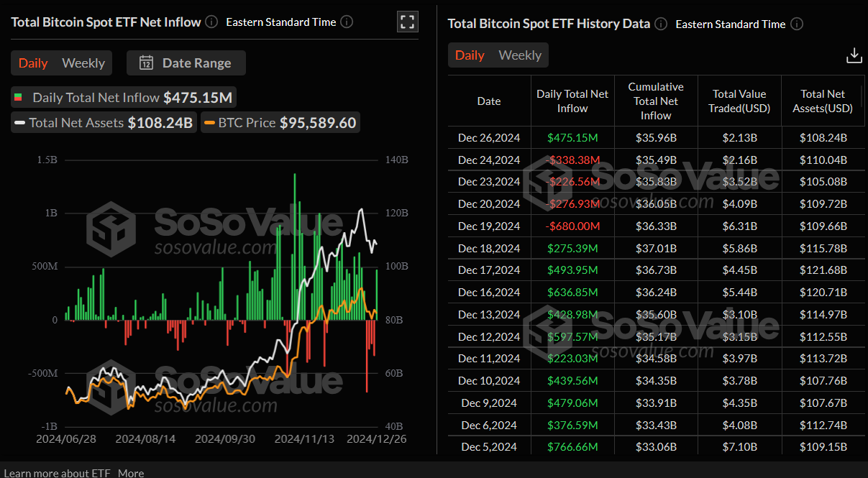Click the -$338.38M outflow cell
The width and height of the screenshot is (868, 478).
(x=572, y=160)
